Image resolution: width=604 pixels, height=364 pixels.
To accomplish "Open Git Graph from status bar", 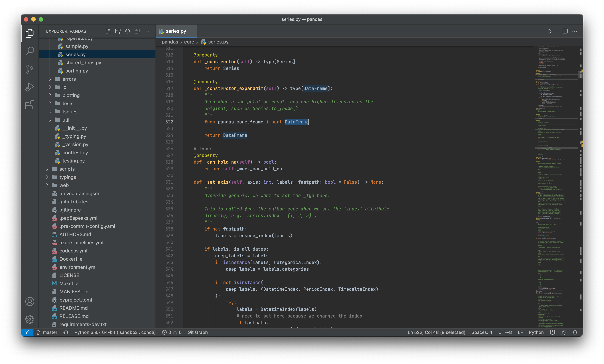I will (x=197, y=332).
